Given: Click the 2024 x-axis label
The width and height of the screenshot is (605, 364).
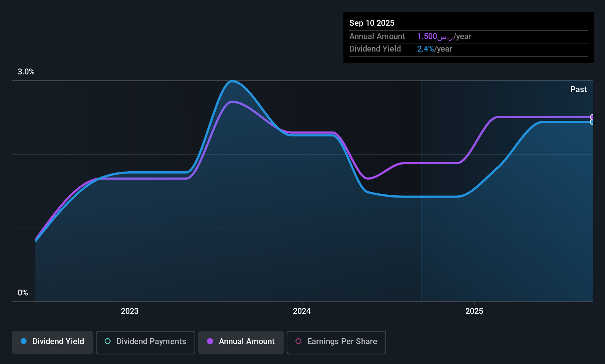Looking at the screenshot, I should 302,311.
